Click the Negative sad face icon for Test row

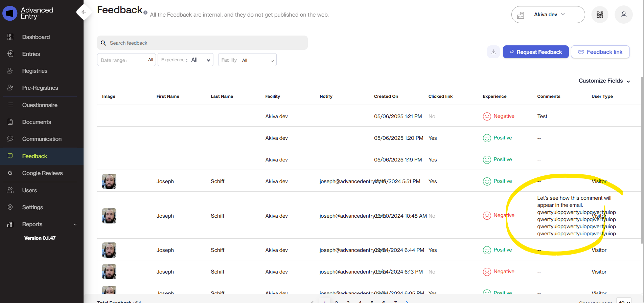pos(487,116)
